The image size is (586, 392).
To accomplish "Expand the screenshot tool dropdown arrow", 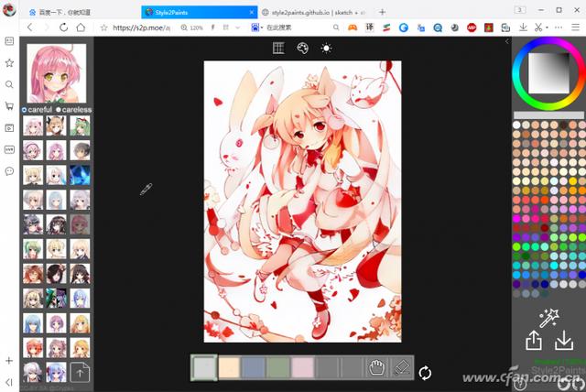I will click(x=547, y=27).
